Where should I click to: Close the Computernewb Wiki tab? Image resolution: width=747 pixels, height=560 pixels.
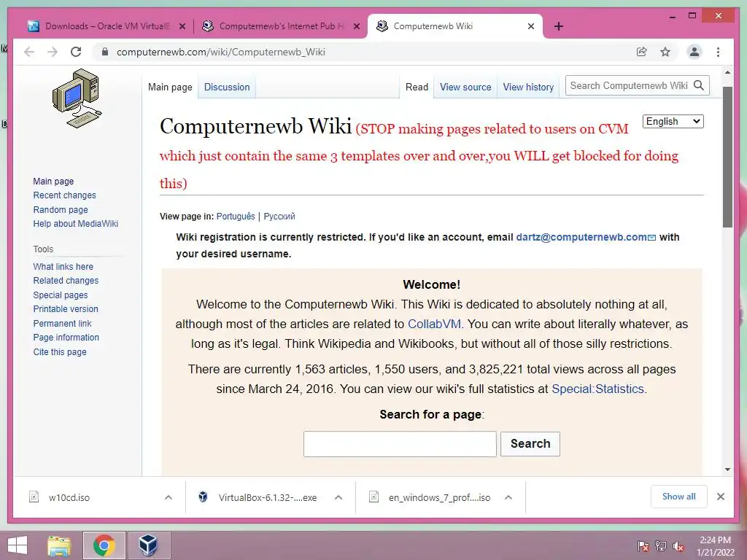(531, 26)
